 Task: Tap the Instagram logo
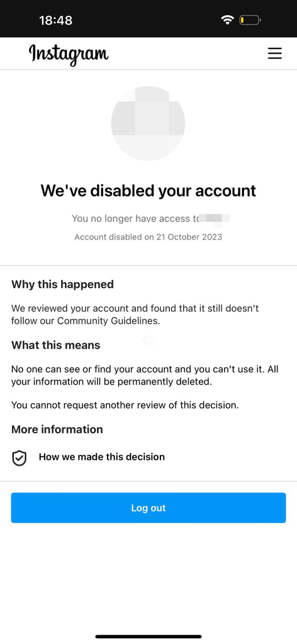click(x=69, y=54)
